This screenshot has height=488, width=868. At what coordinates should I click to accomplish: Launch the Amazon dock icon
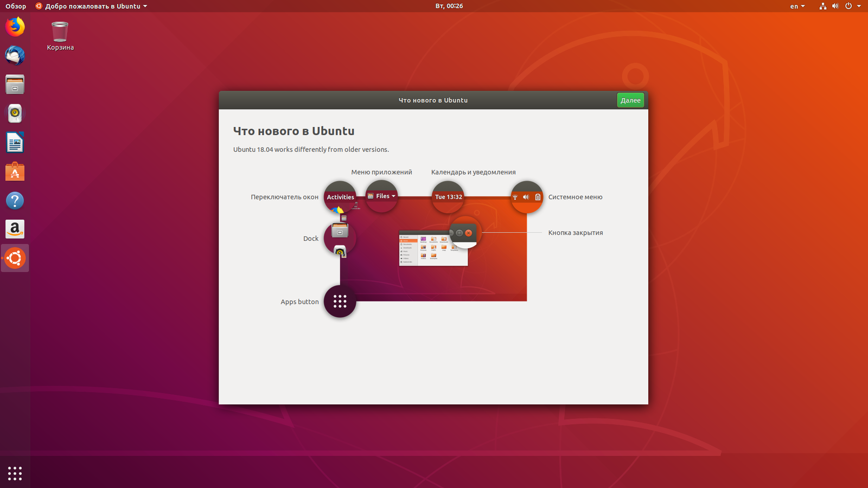pyautogui.click(x=15, y=229)
